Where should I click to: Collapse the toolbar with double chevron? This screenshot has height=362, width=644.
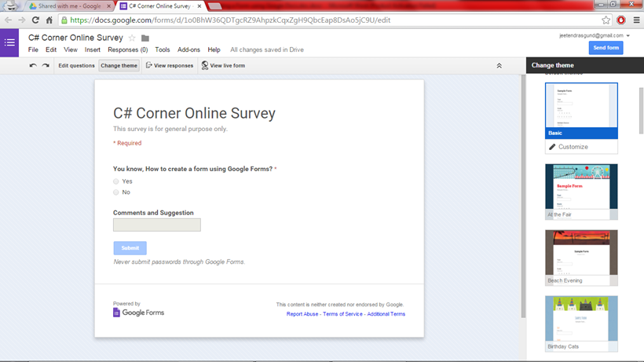499,66
